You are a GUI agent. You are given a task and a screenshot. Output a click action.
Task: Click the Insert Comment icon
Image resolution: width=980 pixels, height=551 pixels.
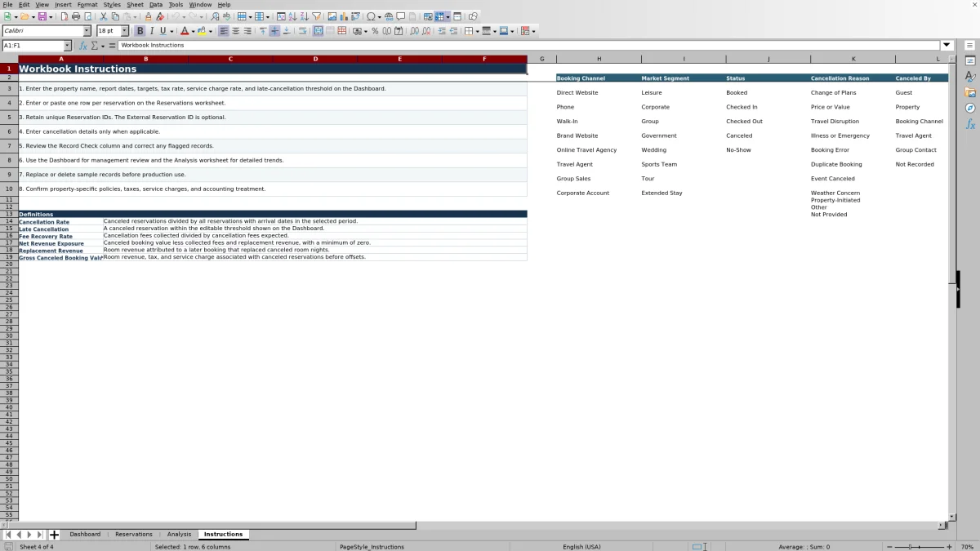click(x=400, y=16)
